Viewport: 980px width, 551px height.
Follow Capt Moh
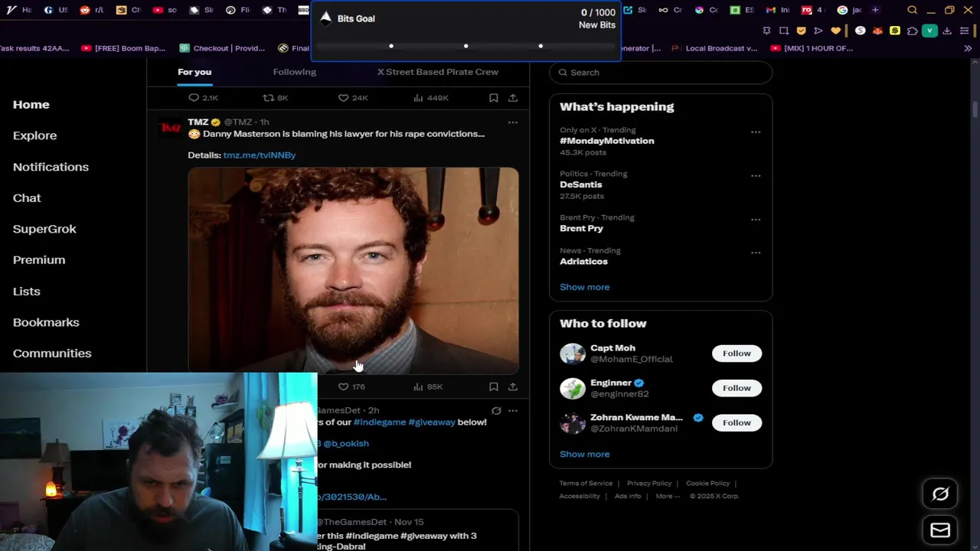pyautogui.click(x=737, y=354)
